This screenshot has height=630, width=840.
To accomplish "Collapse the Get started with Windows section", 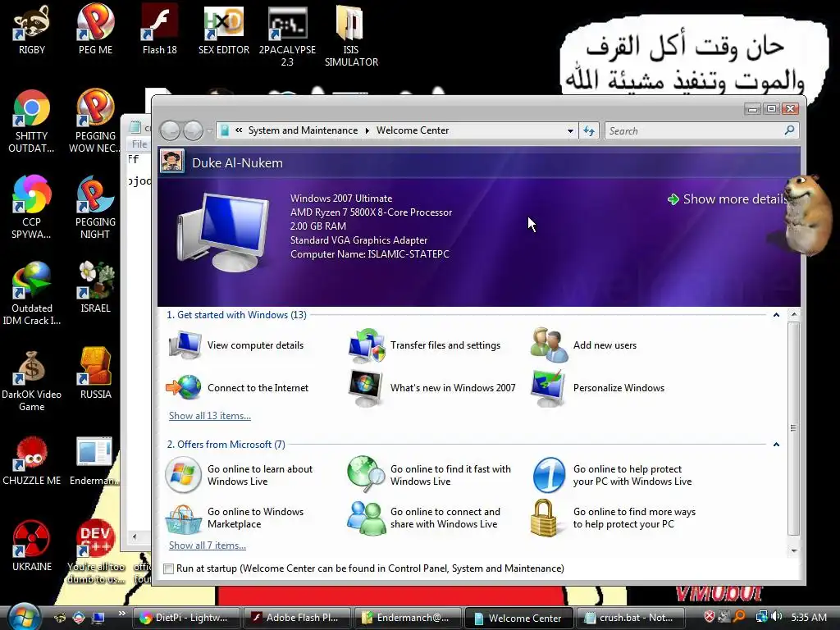I will point(776,315).
